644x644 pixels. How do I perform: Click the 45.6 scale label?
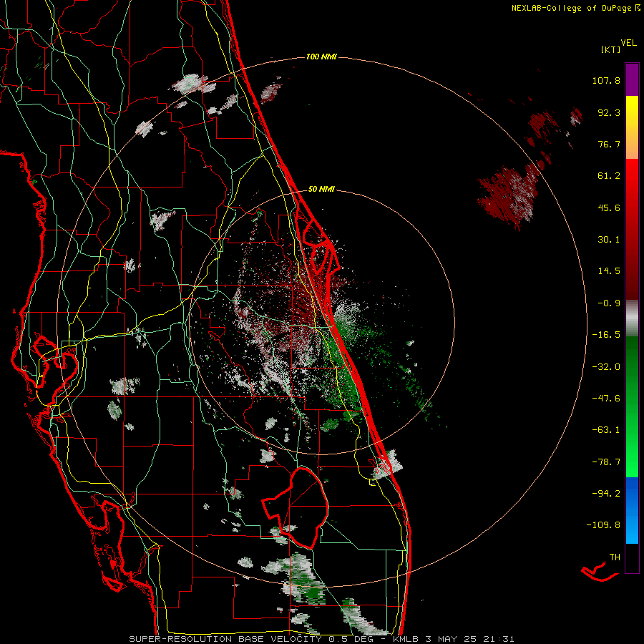click(x=609, y=208)
